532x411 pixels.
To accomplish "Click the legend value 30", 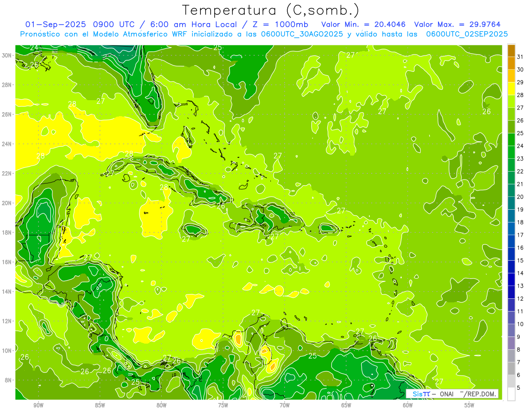I will (x=520, y=70).
